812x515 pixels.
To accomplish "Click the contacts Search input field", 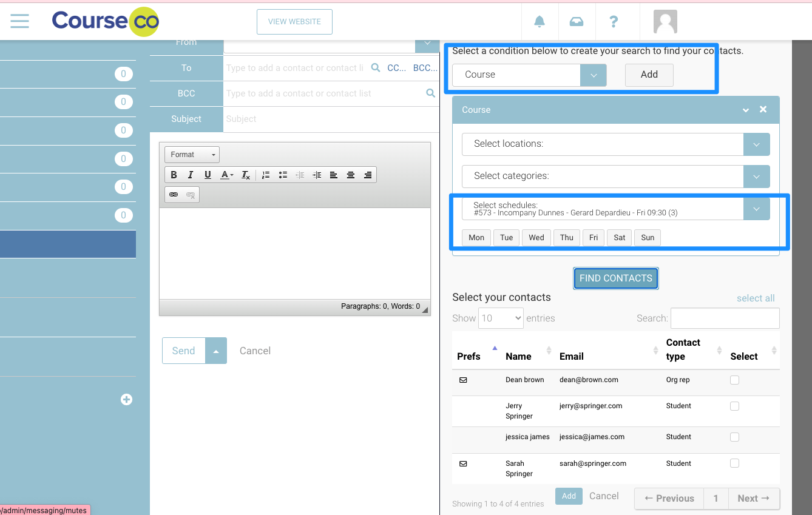I will click(x=725, y=318).
